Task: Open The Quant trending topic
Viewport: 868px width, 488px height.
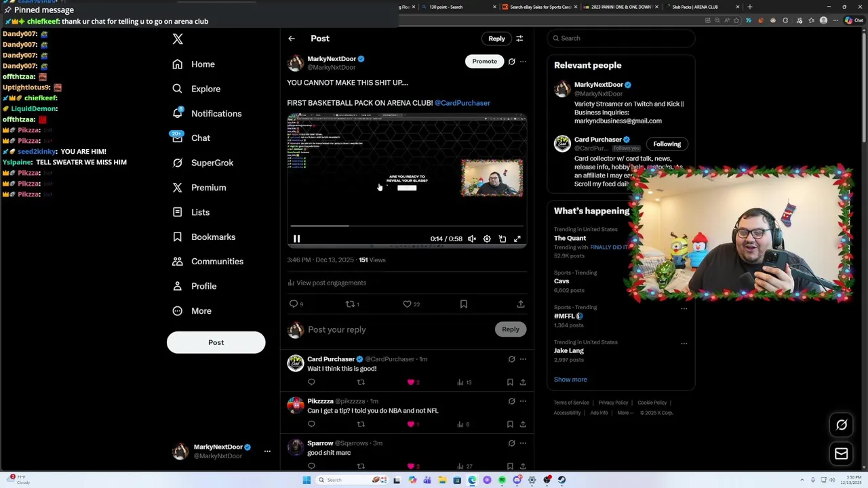Action: point(570,238)
